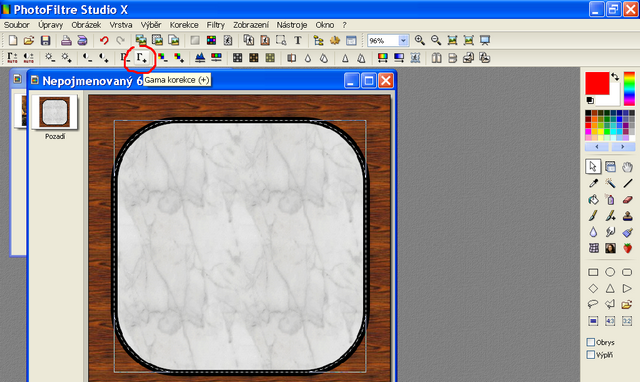640x382 pixels.
Task: Increase brightness with sun plus icon
Action: [x=66, y=58]
